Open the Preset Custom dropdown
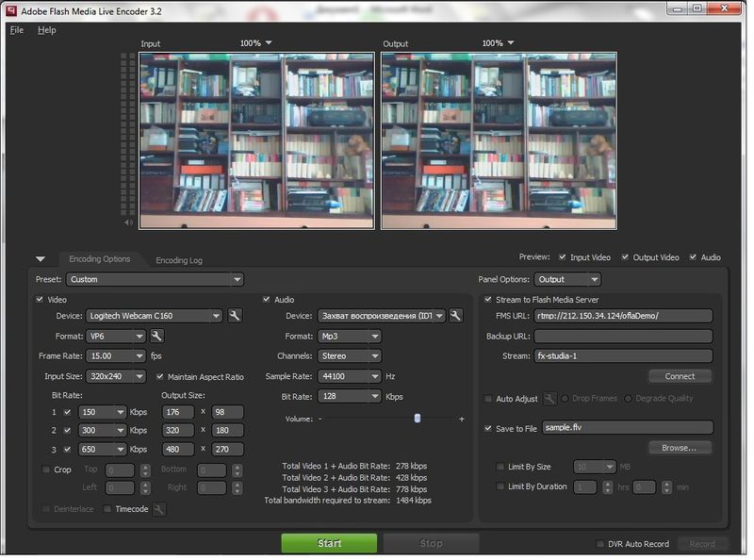 click(155, 279)
